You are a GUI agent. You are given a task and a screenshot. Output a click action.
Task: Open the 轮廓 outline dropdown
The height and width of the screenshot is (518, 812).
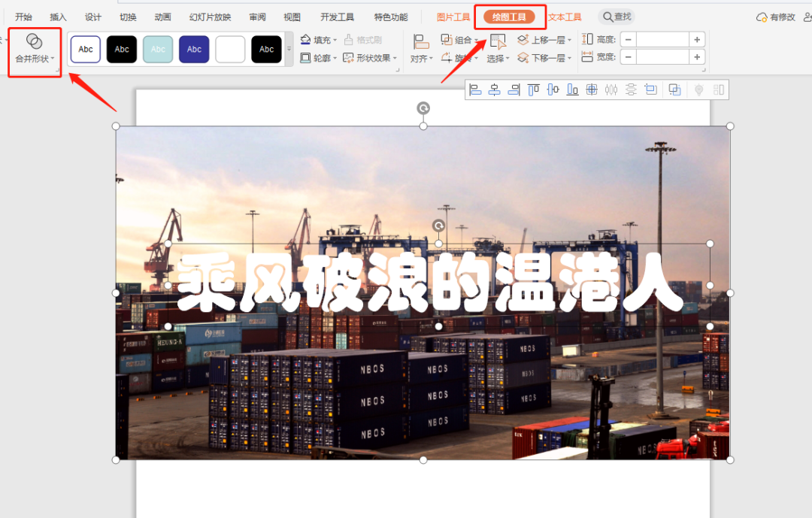coord(319,58)
